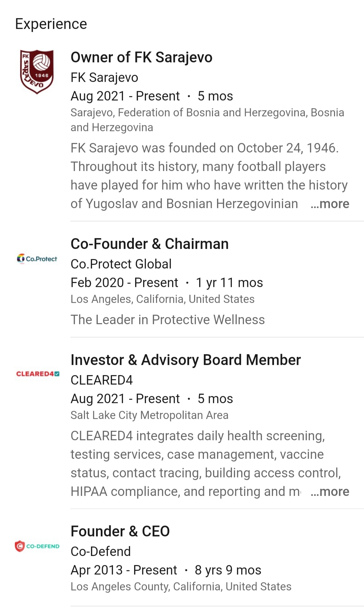Tap the FK Sarajevo company name
Screen dimensions: 364x609
[104, 78]
